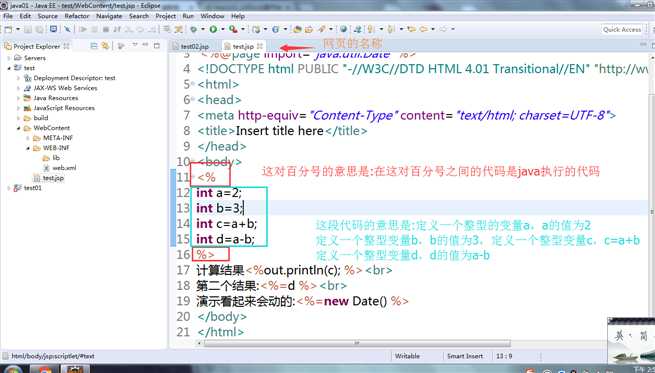Open the Navigate menu
Screen dimensions: 655x373
pyautogui.click(x=109, y=16)
